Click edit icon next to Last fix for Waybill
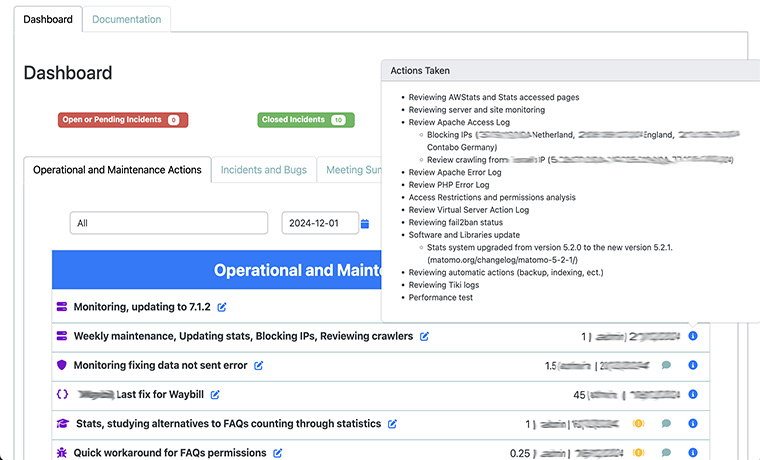760x460 pixels. click(x=215, y=395)
